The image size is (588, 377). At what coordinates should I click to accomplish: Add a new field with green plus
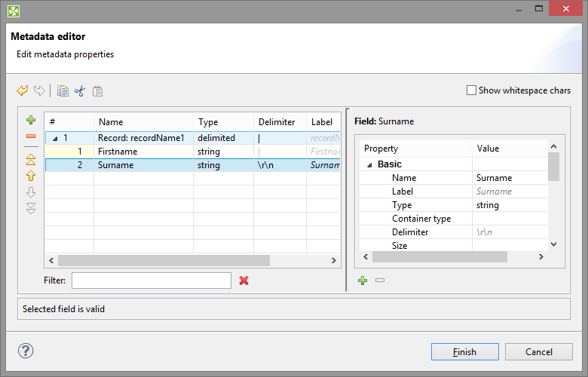pyautogui.click(x=31, y=120)
